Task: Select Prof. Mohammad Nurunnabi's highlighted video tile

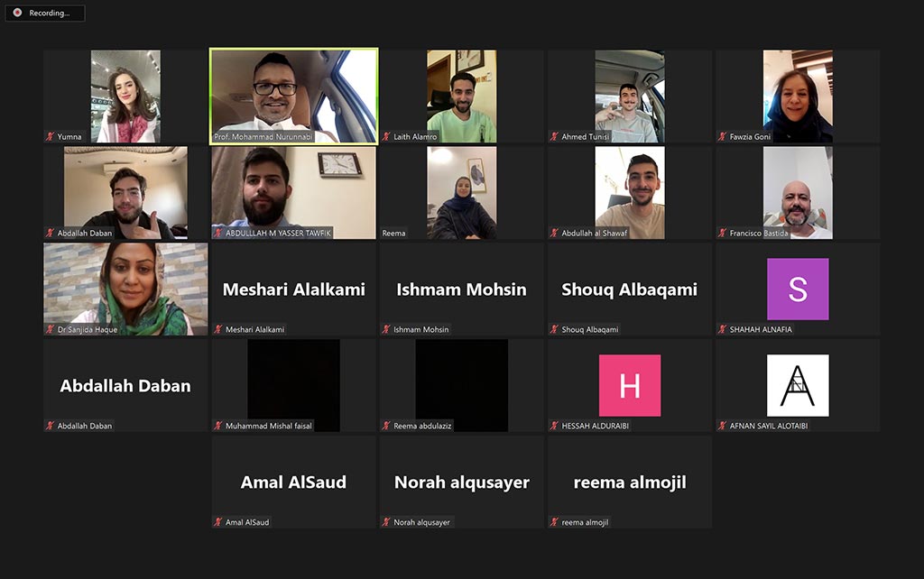Action: 294,96
